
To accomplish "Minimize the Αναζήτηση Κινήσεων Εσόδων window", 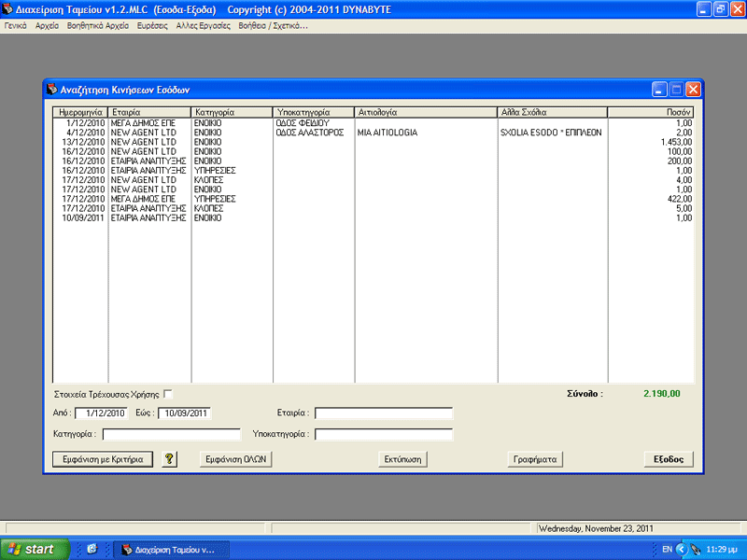I will [659, 90].
